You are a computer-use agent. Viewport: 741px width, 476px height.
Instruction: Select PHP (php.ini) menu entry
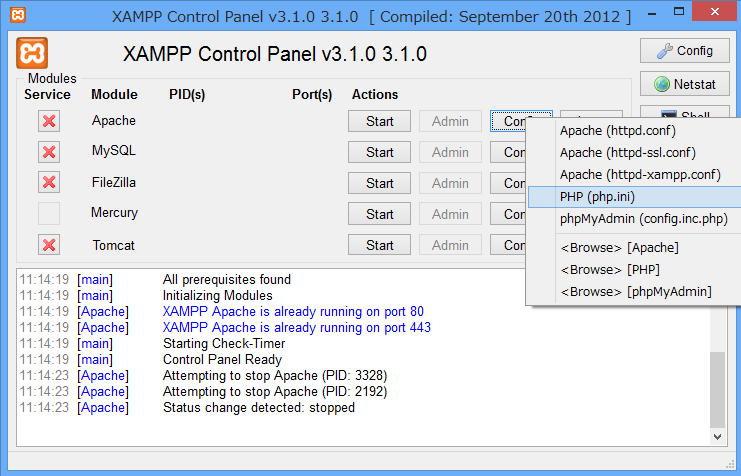pyautogui.click(x=634, y=197)
